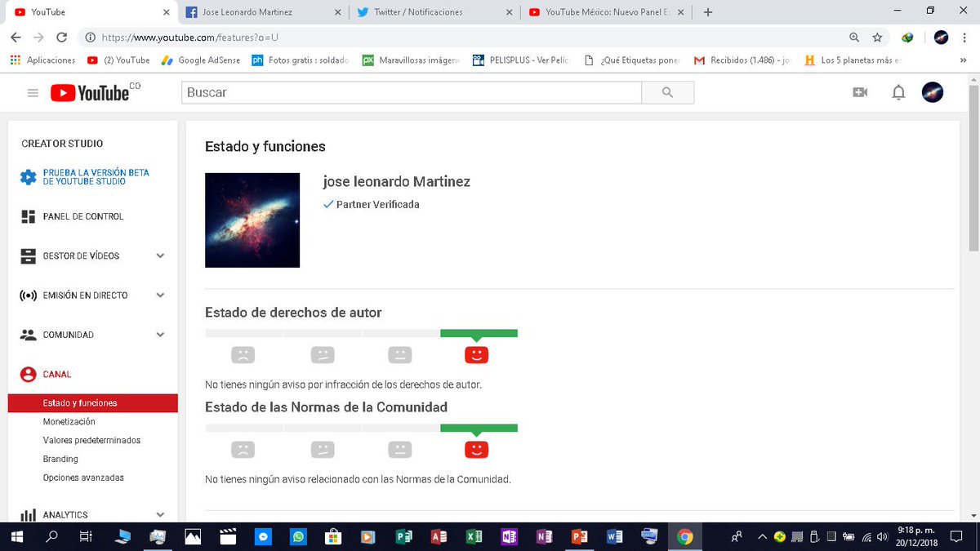Open Monetización in the sidebar

69,422
